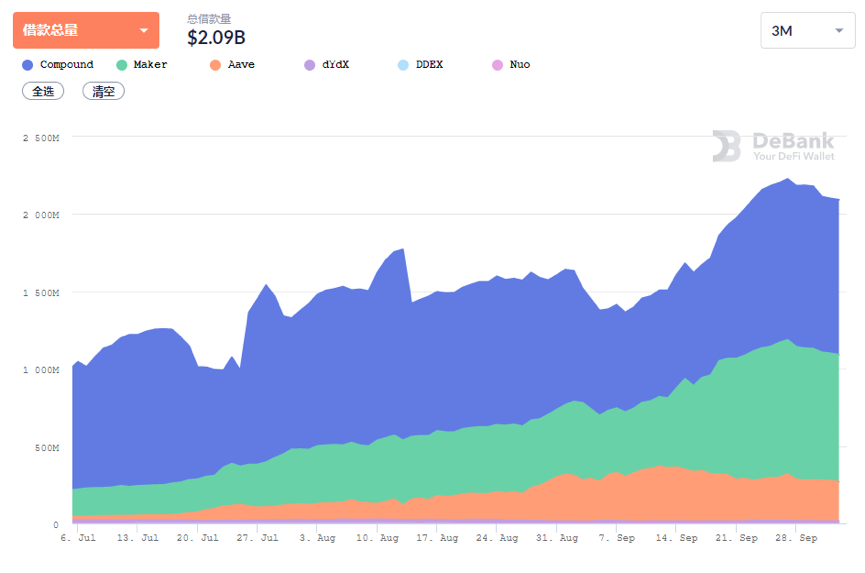The height and width of the screenshot is (573, 865).
Task: Click the orange Aave color dot
Action: pyautogui.click(x=215, y=65)
